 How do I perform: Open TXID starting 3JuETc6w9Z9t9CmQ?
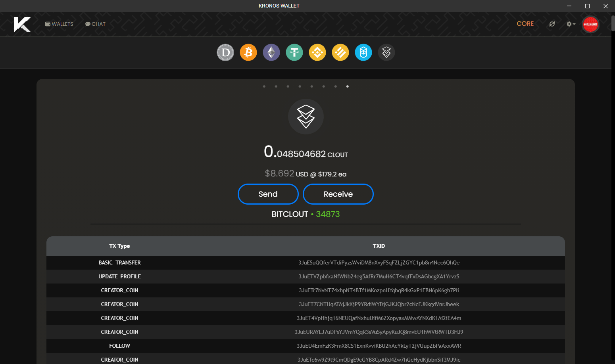point(379,360)
